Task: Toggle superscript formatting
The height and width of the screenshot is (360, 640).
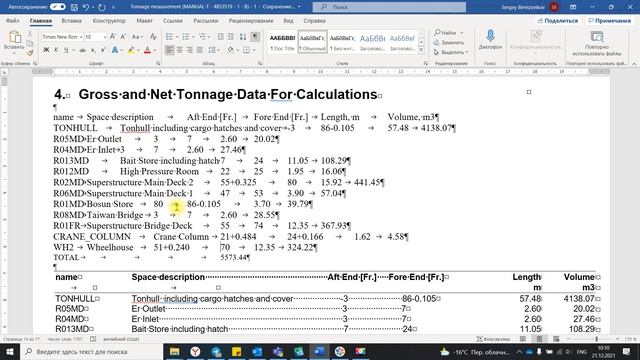Action: pos(103,50)
